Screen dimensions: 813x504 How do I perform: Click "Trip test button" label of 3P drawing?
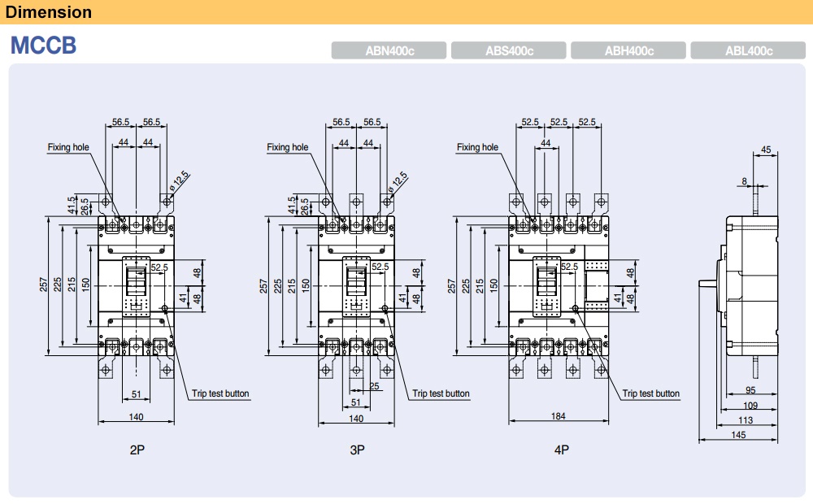click(x=441, y=393)
